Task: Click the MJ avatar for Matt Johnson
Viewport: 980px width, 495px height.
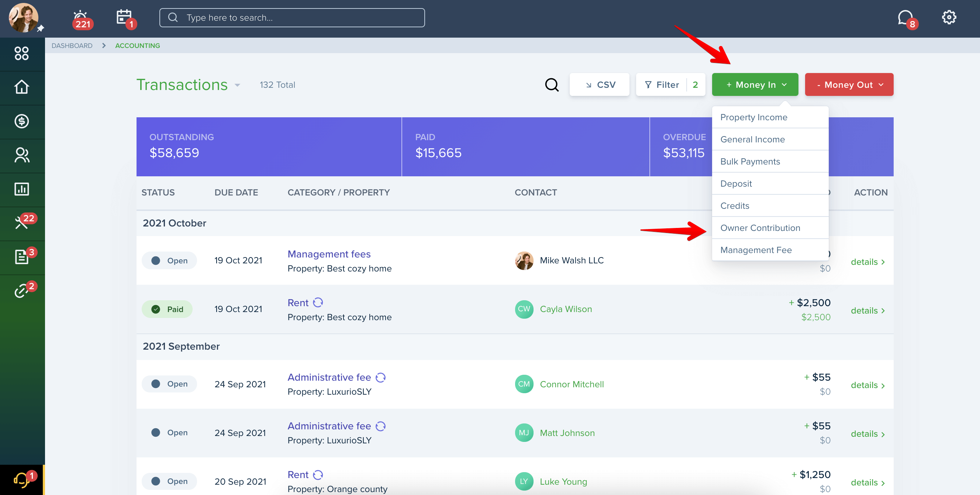Action: pos(524,433)
